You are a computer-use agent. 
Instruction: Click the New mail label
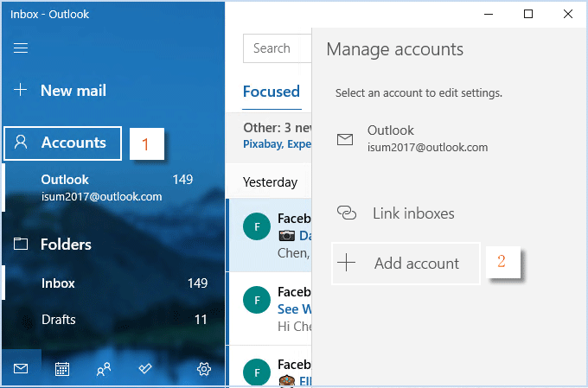(x=73, y=91)
